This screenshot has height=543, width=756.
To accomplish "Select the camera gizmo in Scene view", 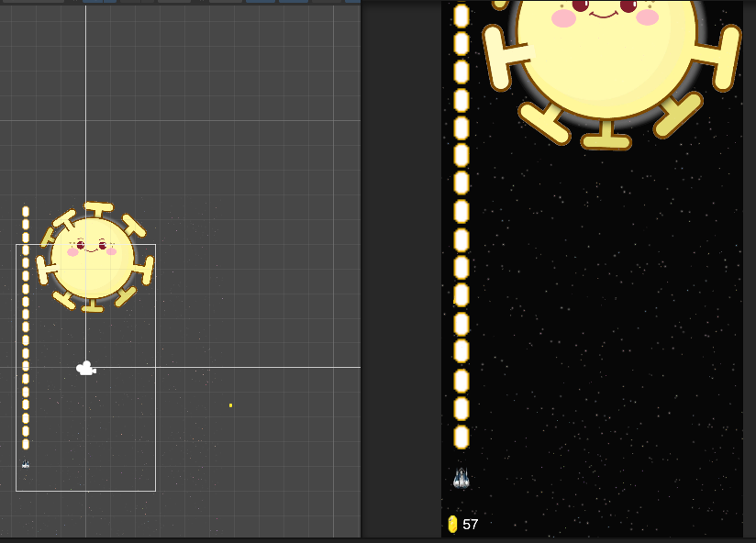I will pyautogui.click(x=86, y=369).
